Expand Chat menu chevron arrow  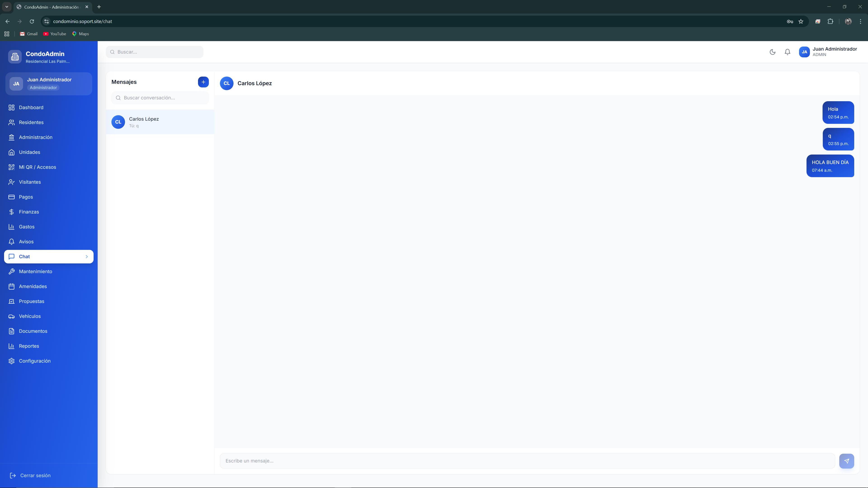[87, 257]
